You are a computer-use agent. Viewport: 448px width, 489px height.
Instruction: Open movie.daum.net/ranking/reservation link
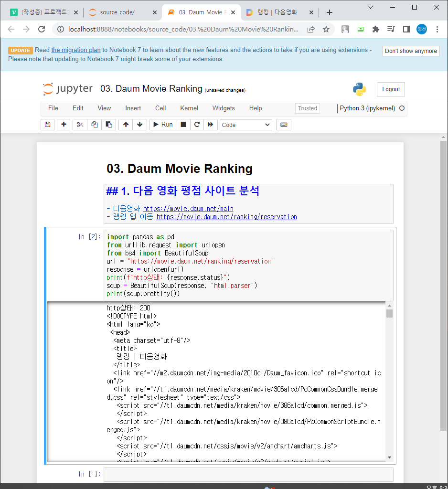(x=226, y=217)
